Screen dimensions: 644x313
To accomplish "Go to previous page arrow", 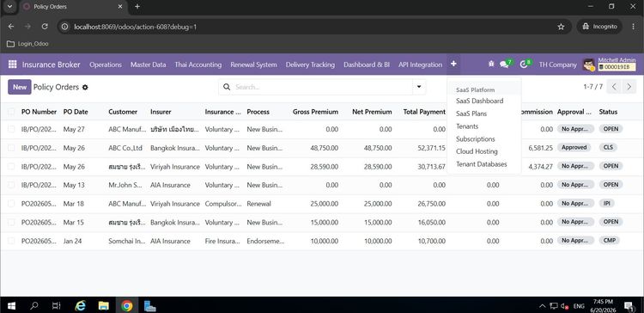I will [x=614, y=87].
